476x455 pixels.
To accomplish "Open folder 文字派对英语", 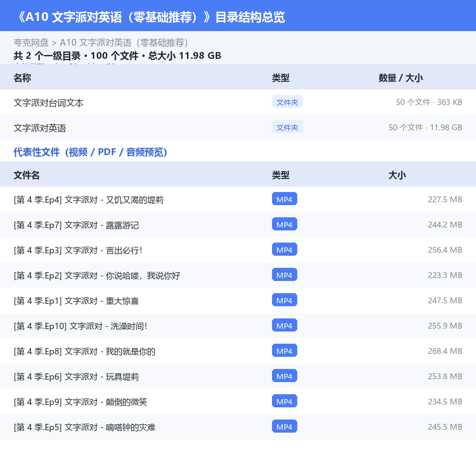I will coord(40,128).
